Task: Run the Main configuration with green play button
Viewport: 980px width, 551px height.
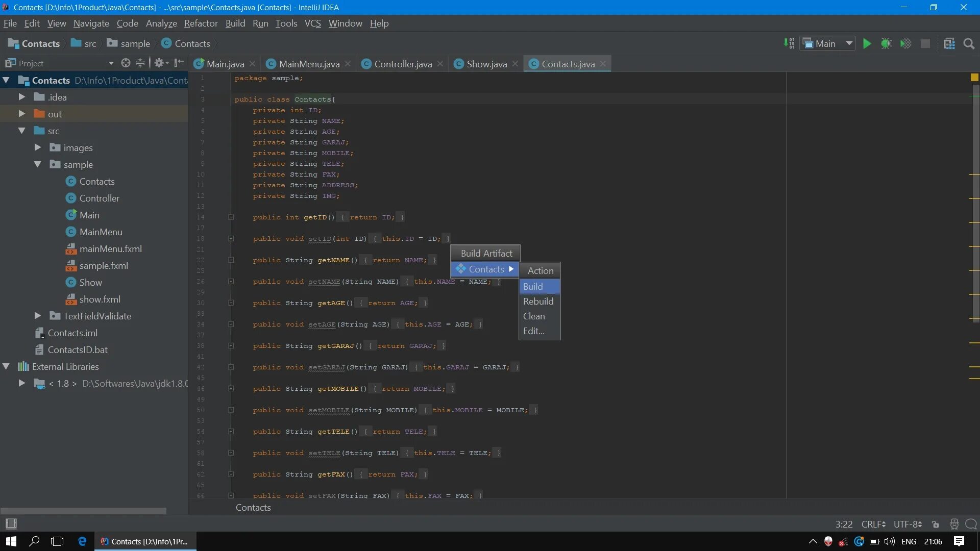Action: [x=867, y=44]
